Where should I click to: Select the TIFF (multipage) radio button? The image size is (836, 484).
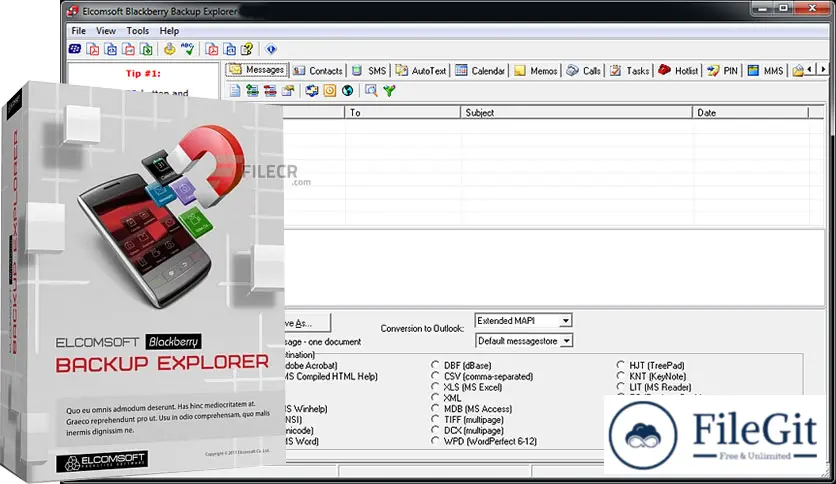(x=435, y=420)
